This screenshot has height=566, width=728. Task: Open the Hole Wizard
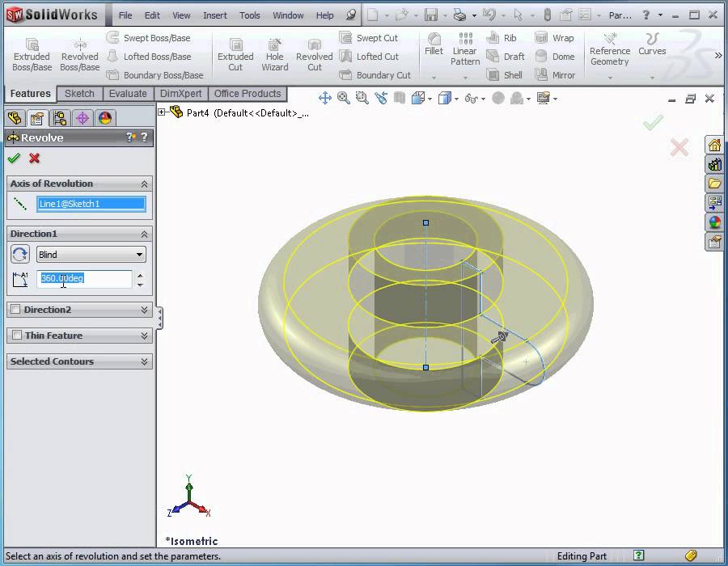coord(275,55)
